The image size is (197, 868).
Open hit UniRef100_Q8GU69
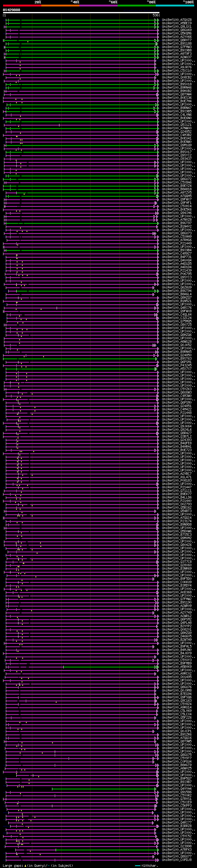click(177, 30)
